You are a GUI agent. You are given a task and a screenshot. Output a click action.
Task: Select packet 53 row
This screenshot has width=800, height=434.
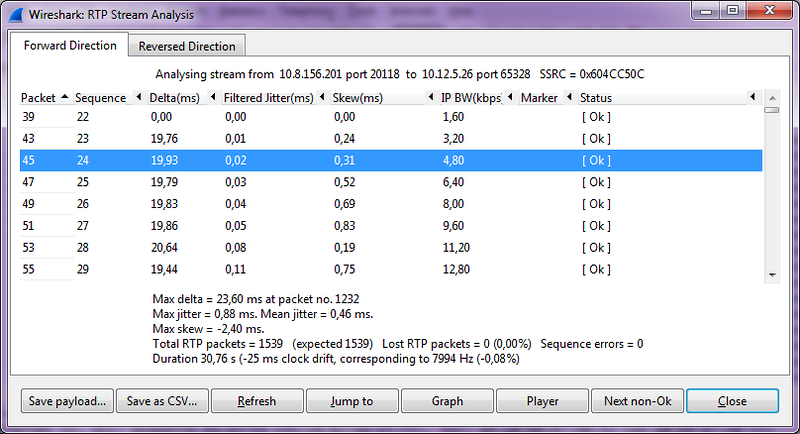391,248
